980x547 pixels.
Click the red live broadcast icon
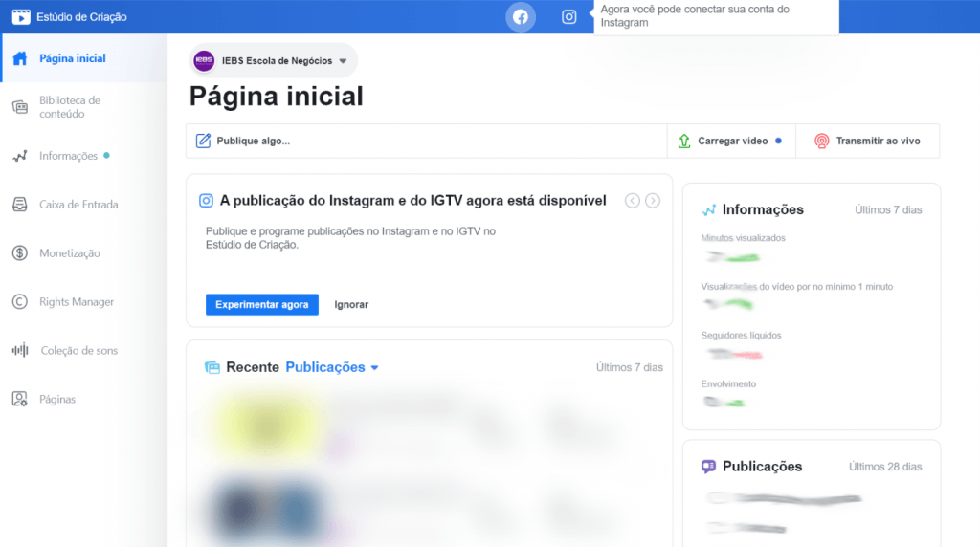click(822, 142)
